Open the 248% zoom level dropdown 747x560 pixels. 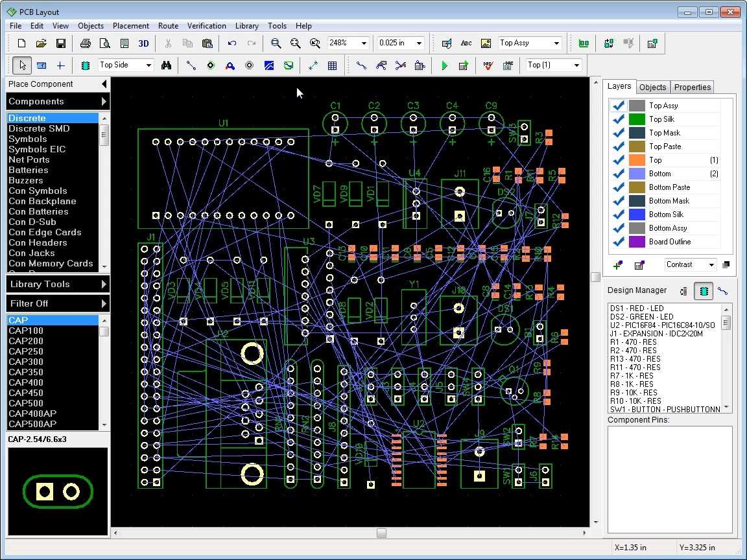point(364,43)
